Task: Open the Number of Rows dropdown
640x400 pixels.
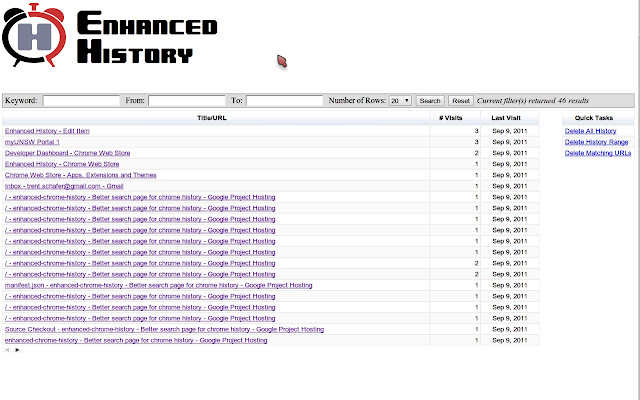Action: (400, 100)
